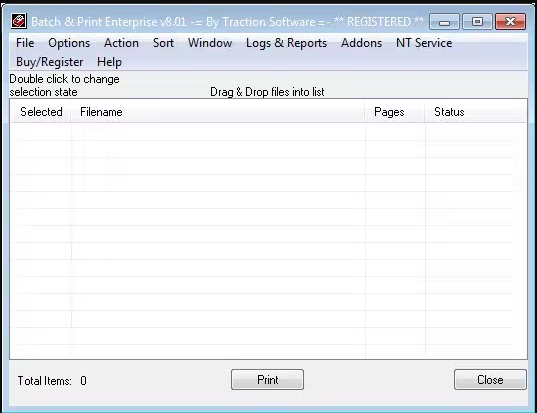Open the Help menu
Viewport: 537px width, 413px height.
pyautogui.click(x=109, y=62)
